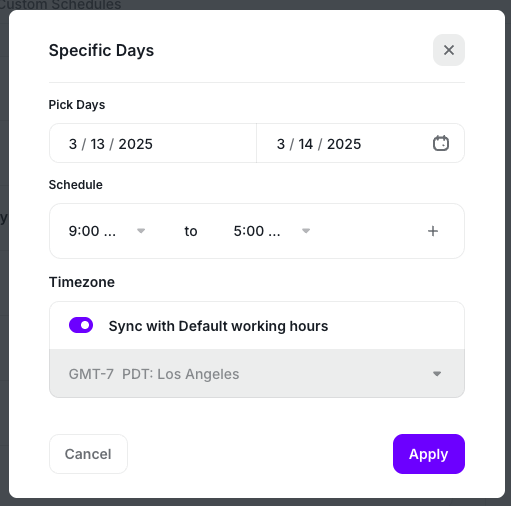This screenshot has width=511, height=506.
Task: Click the start time caret arrow
Action: click(141, 231)
